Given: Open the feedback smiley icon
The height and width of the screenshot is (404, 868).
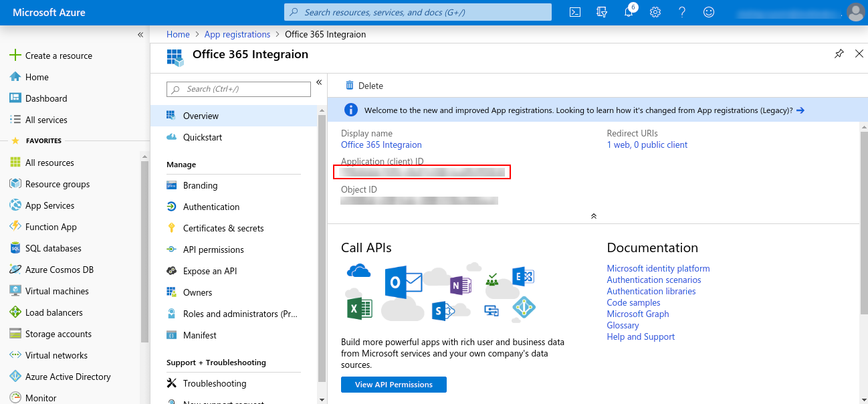Looking at the screenshot, I should [x=709, y=12].
